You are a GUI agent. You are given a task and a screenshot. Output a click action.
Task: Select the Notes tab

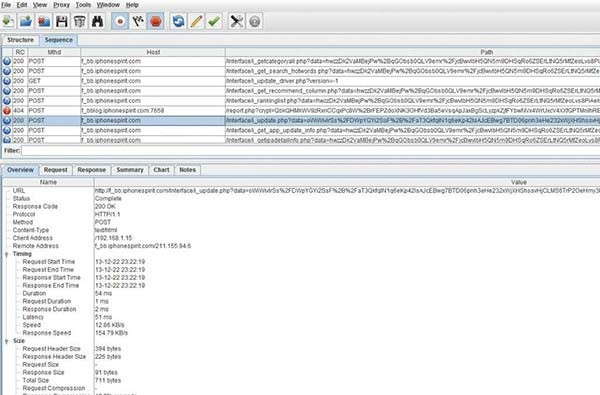point(188,170)
